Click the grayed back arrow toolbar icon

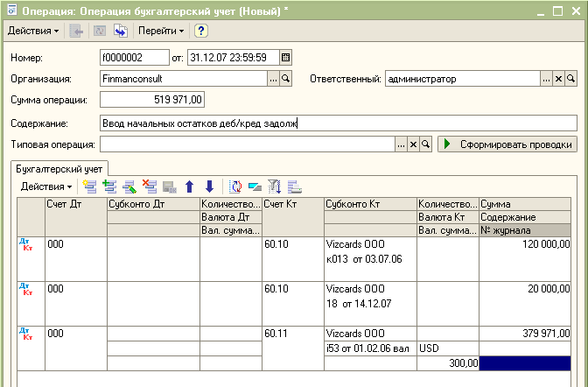coord(76,31)
